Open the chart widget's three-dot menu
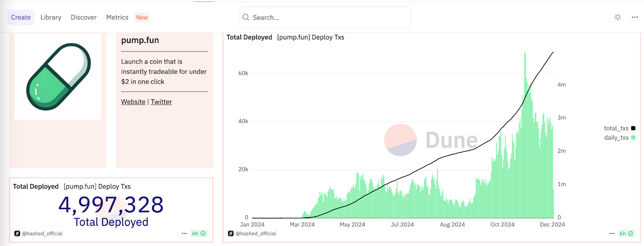This screenshot has width=644, height=246. [612, 234]
